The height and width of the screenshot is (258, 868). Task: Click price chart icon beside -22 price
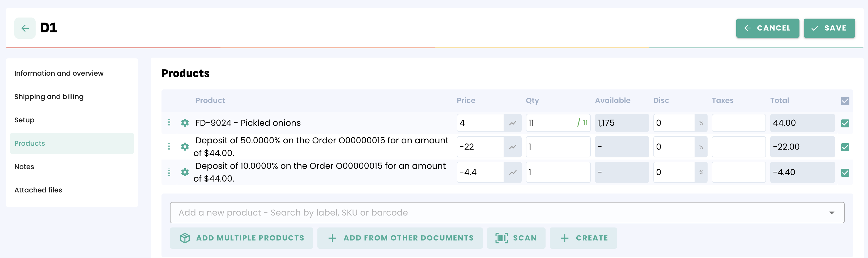(x=513, y=147)
